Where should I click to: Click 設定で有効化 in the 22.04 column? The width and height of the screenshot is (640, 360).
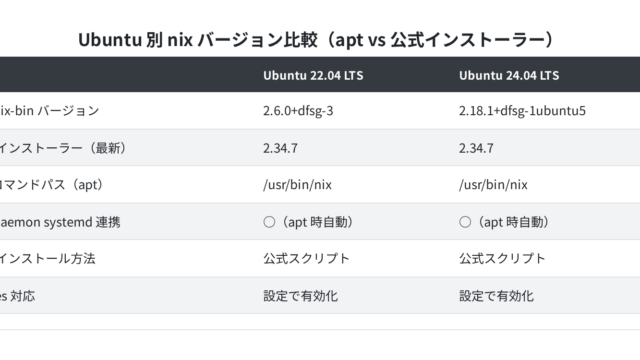300,296
